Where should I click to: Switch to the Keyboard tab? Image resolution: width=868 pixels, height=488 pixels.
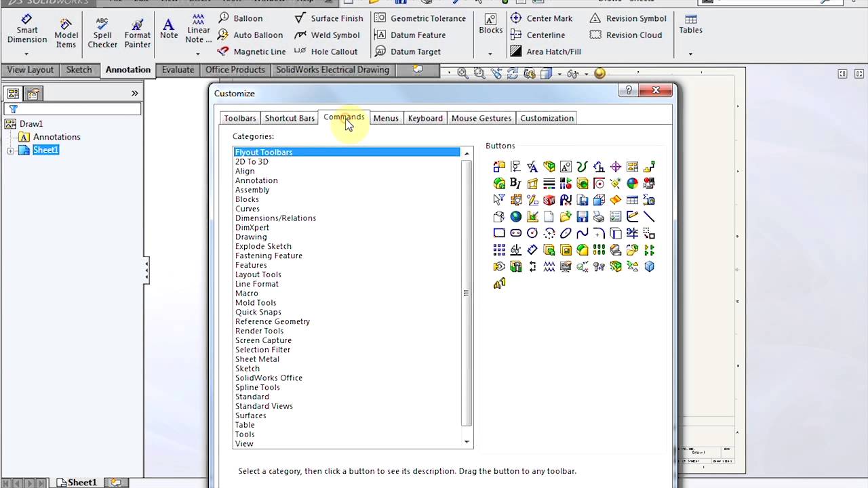pyautogui.click(x=425, y=118)
